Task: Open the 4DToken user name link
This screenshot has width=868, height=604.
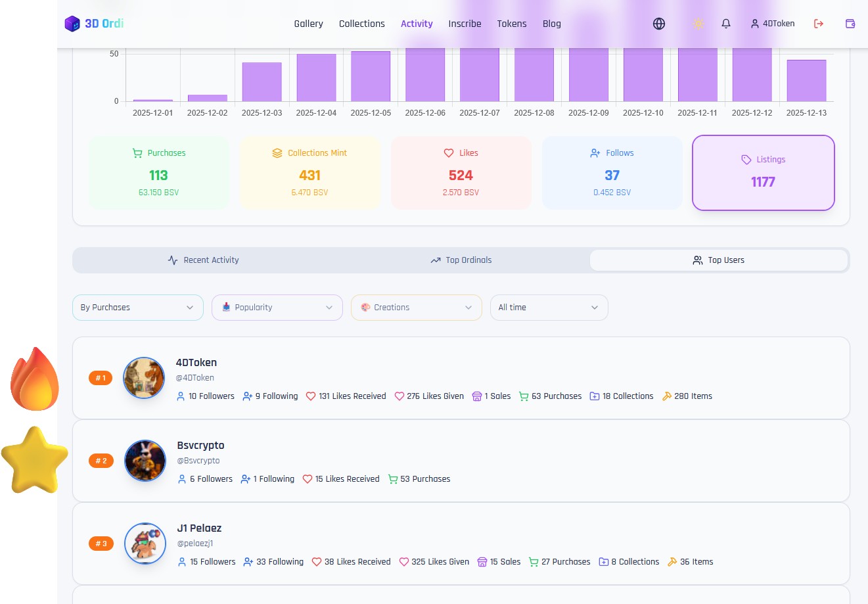Action: (196, 363)
